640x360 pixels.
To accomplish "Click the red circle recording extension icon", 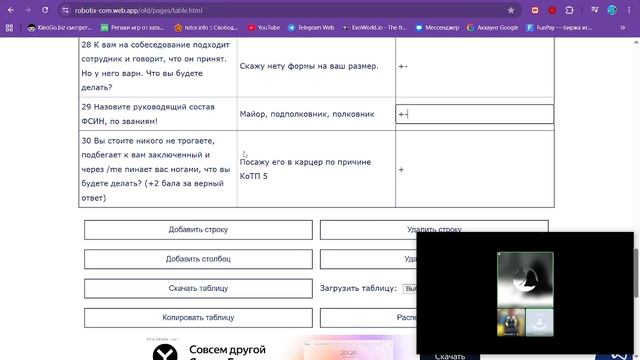I will pyautogui.click(x=552, y=10).
